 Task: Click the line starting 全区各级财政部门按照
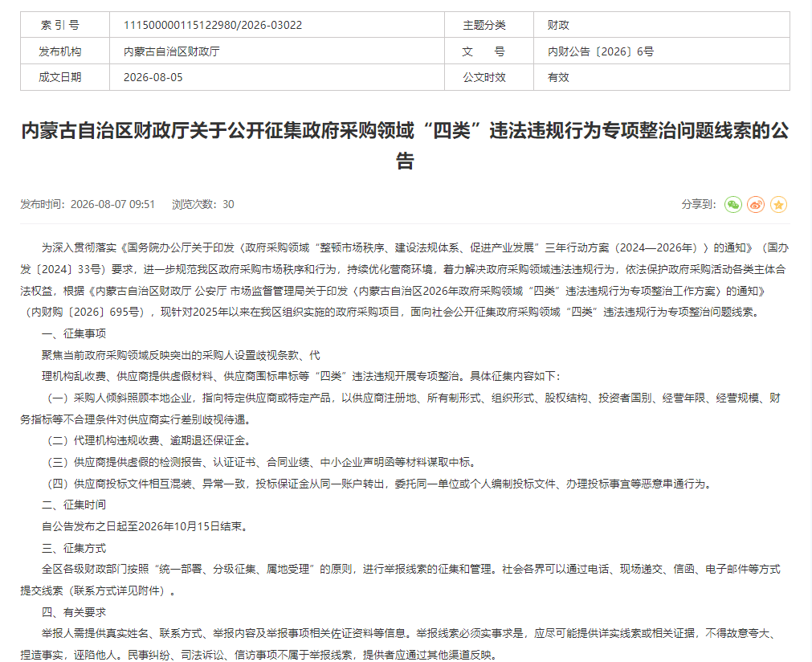click(x=411, y=570)
